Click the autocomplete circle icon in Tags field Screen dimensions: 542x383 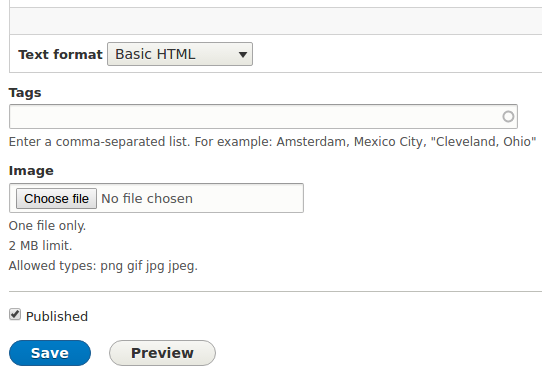tap(508, 116)
